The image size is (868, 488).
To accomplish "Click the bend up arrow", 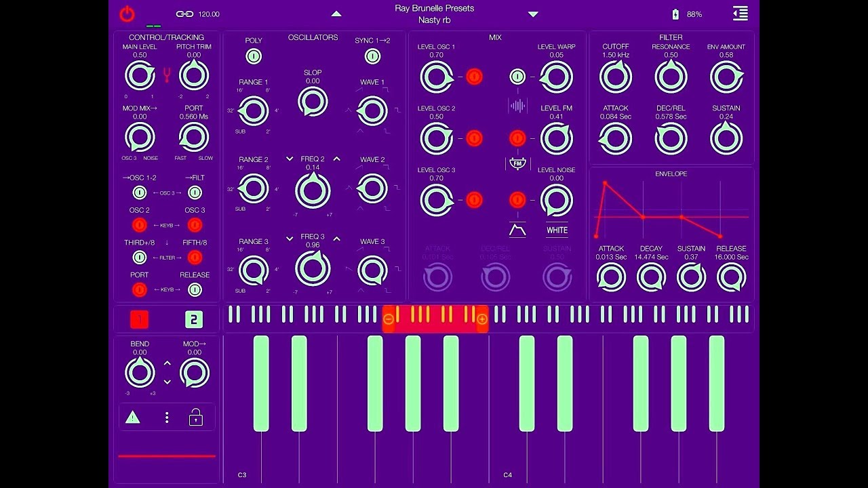I will [167, 364].
